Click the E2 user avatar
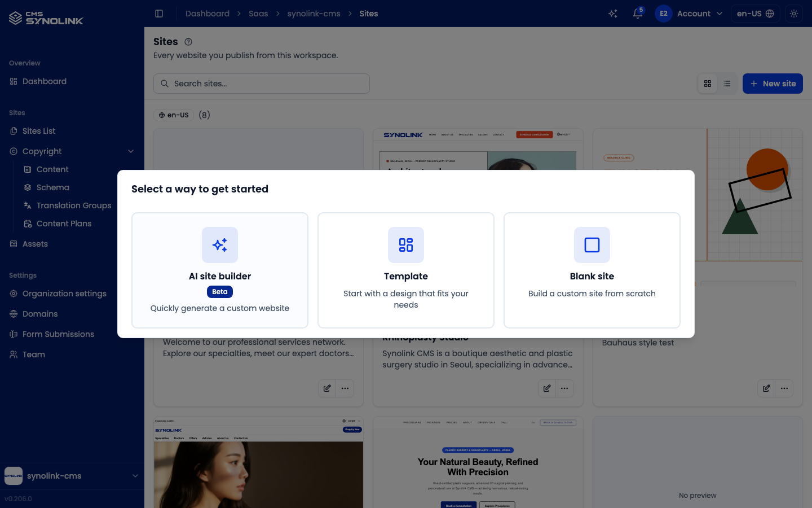812x508 pixels. pyautogui.click(x=664, y=14)
